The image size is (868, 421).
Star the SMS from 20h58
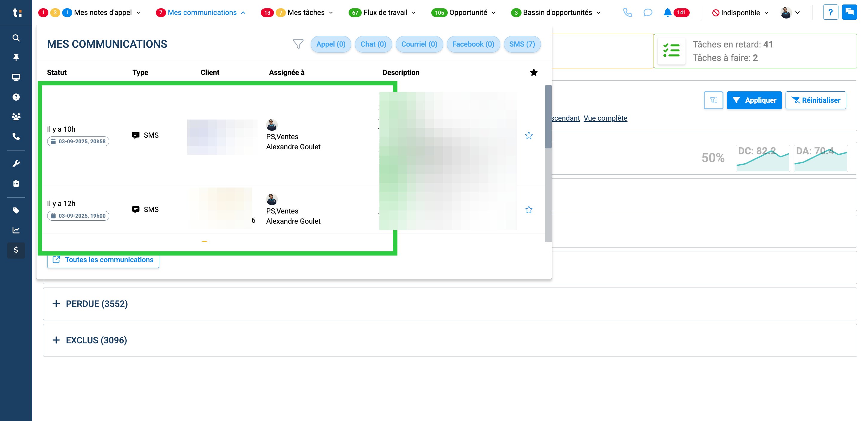[529, 135]
